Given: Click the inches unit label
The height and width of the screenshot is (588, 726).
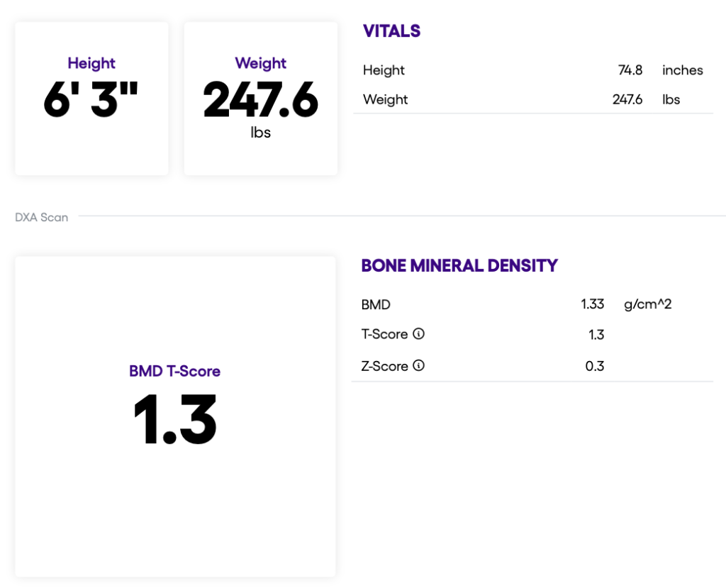Looking at the screenshot, I should click(x=682, y=70).
